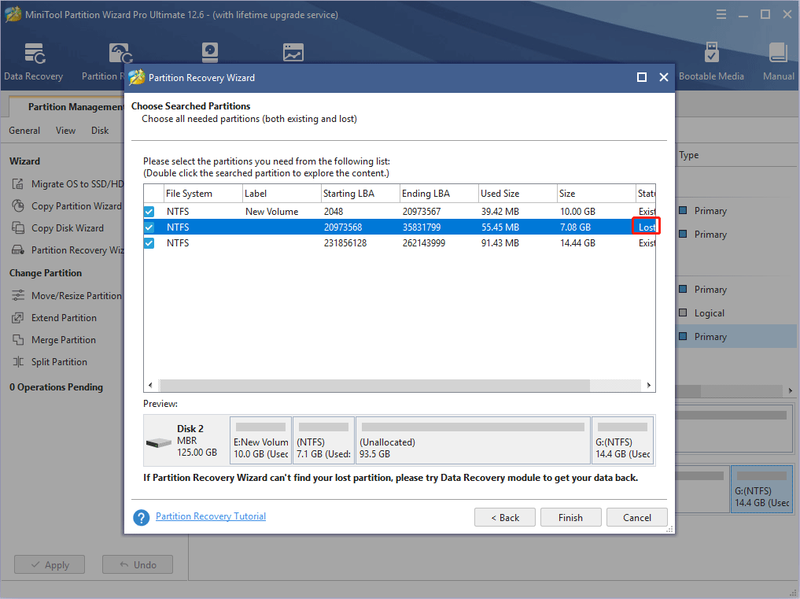Uncheck the 14.44 GB NTFS partition checkbox

tap(149, 243)
